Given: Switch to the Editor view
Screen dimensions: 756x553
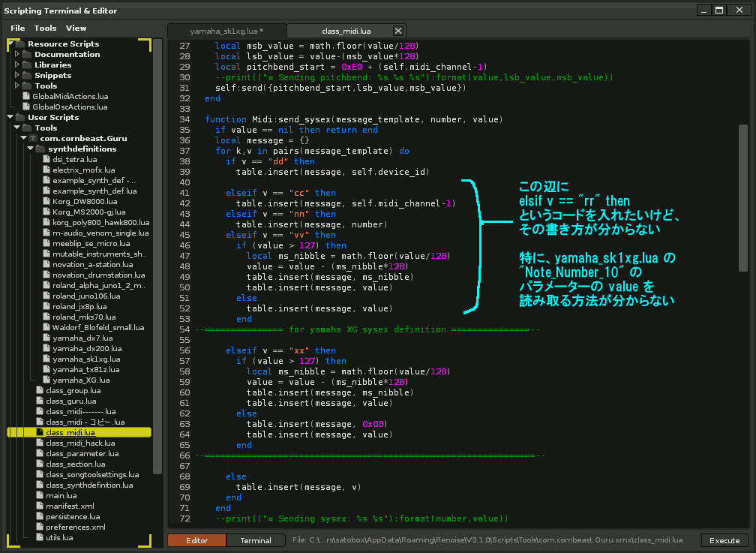Looking at the screenshot, I should 196,540.
